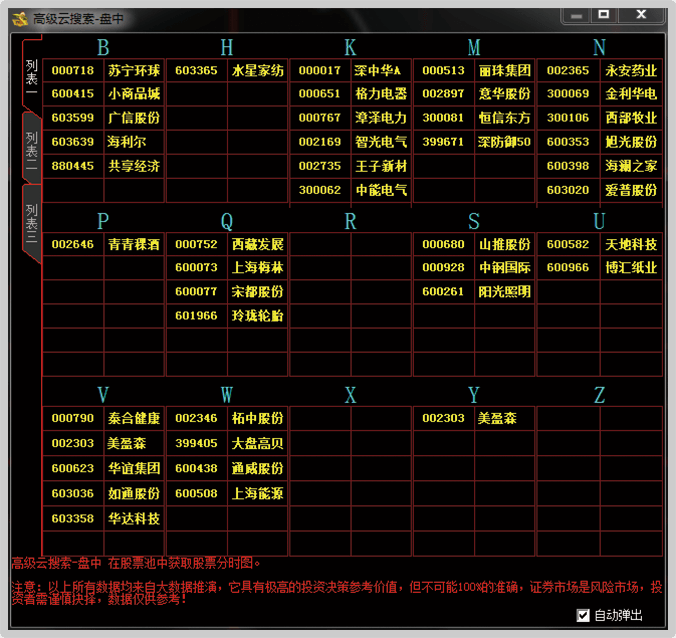Click stock name 王子新材

point(381,166)
